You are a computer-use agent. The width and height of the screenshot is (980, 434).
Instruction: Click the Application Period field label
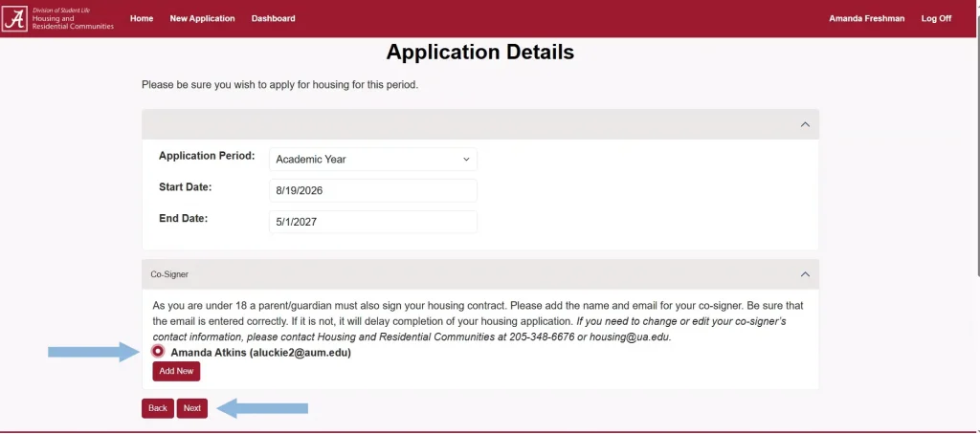[207, 156]
